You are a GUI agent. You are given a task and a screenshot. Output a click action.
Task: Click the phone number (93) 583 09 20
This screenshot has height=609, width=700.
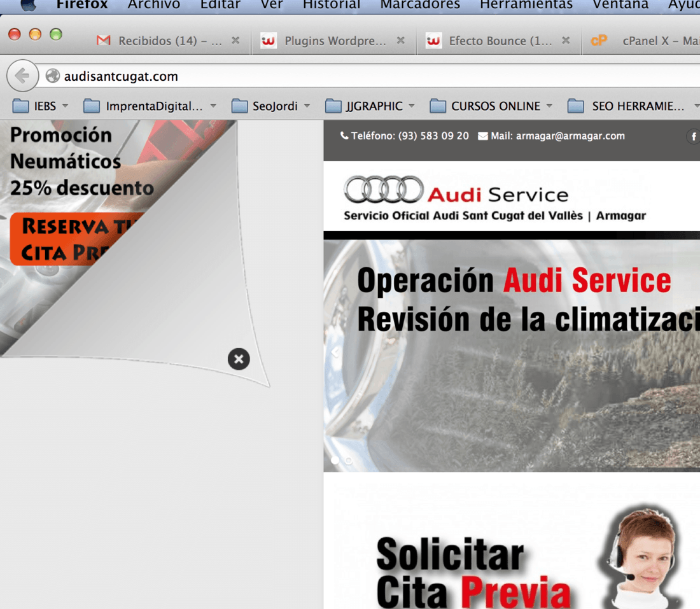(433, 136)
